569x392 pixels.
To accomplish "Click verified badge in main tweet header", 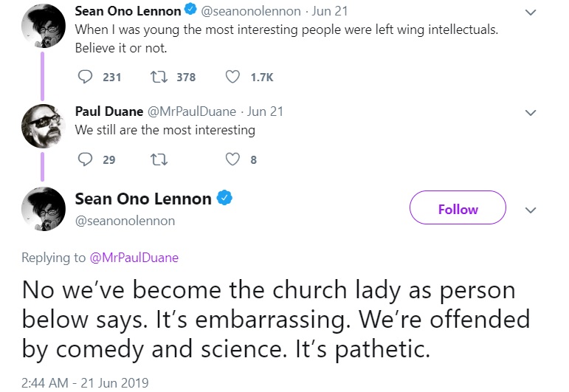I will pos(224,199).
